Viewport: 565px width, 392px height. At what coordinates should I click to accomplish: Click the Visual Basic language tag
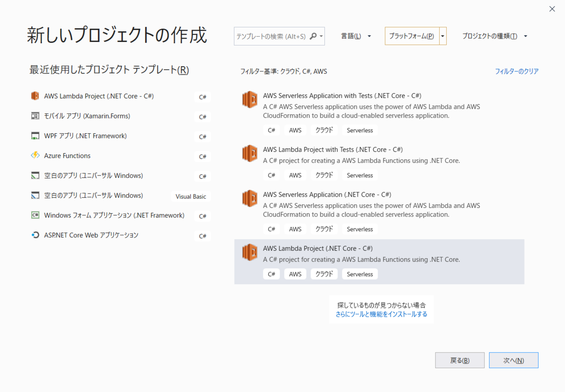pyautogui.click(x=191, y=196)
